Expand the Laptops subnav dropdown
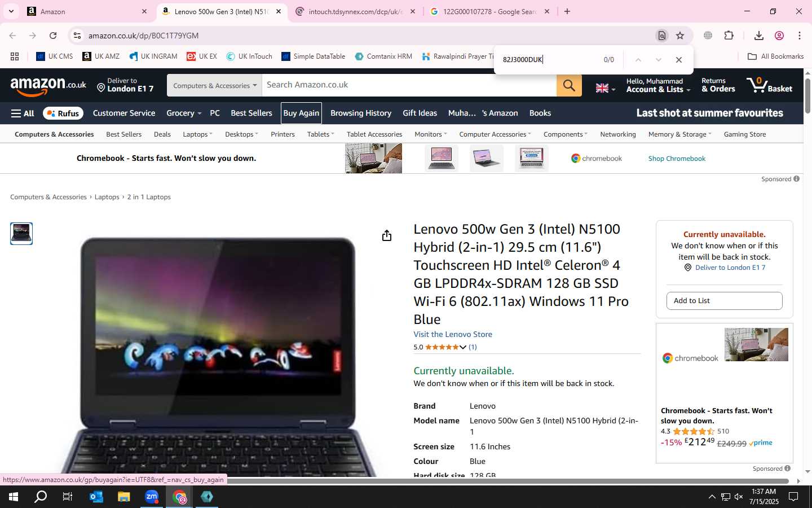Viewport: 812px width, 508px height. point(197,134)
